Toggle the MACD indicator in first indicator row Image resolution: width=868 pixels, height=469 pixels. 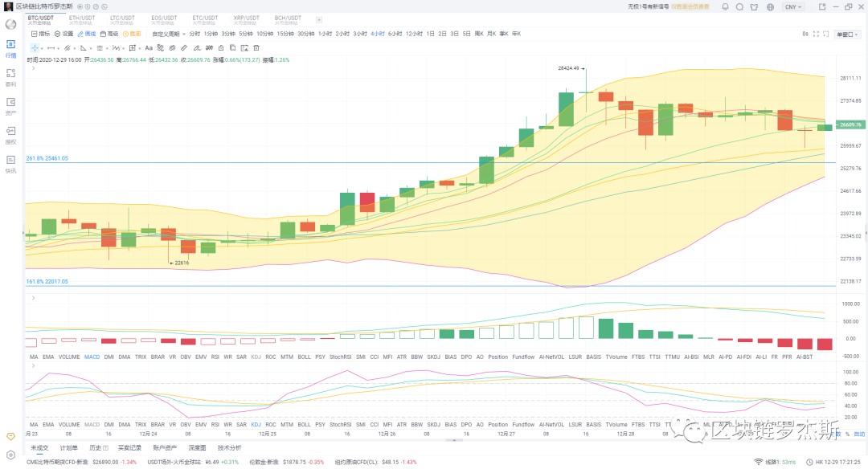click(92, 357)
